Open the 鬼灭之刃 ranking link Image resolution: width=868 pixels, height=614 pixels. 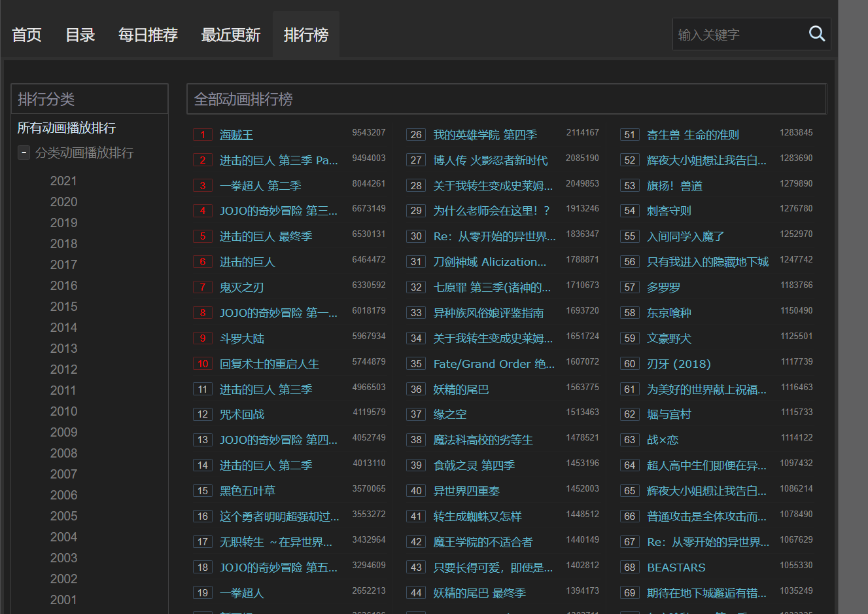point(241,287)
